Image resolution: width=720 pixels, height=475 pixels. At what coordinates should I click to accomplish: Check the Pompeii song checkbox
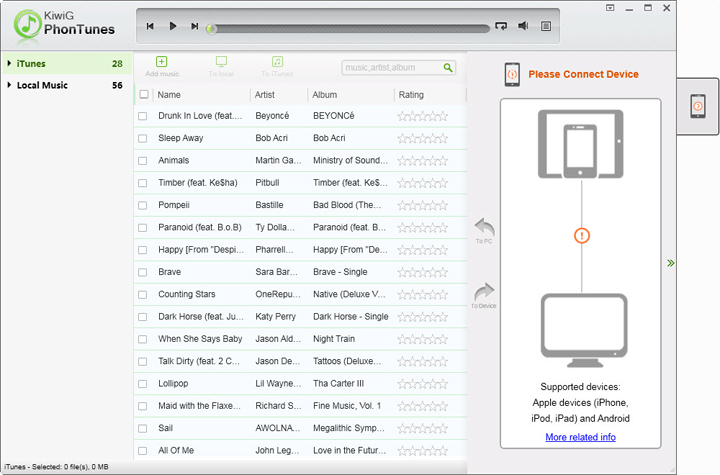click(x=143, y=205)
